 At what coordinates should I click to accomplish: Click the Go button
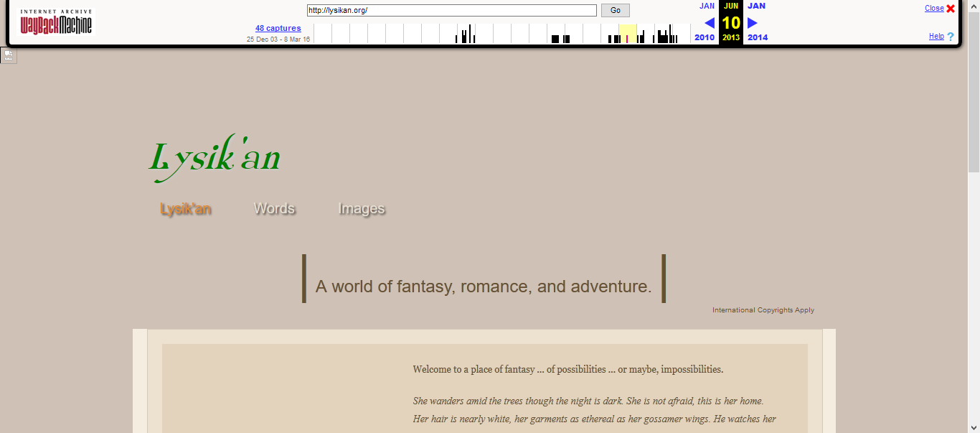pyautogui.click(x=616, y=10)
